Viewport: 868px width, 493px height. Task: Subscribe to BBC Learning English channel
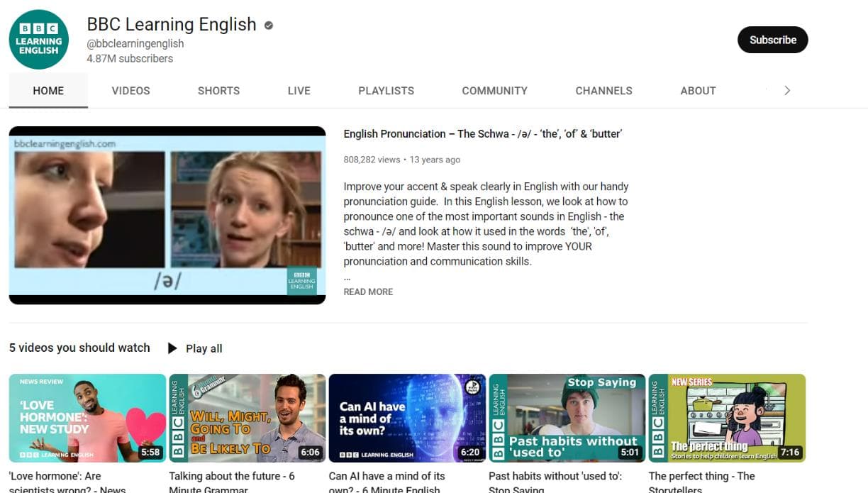click(772, 40)
